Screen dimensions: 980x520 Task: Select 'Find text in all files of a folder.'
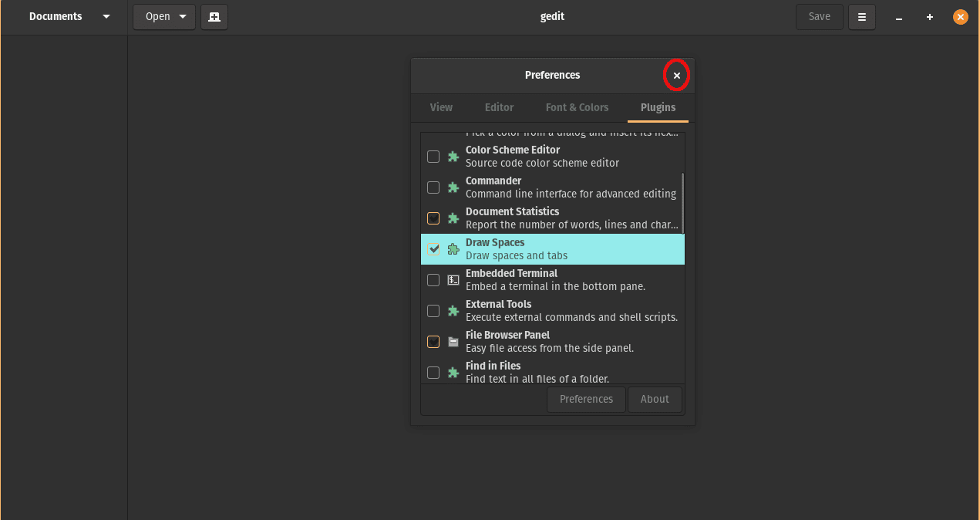[x=537, y=379]
